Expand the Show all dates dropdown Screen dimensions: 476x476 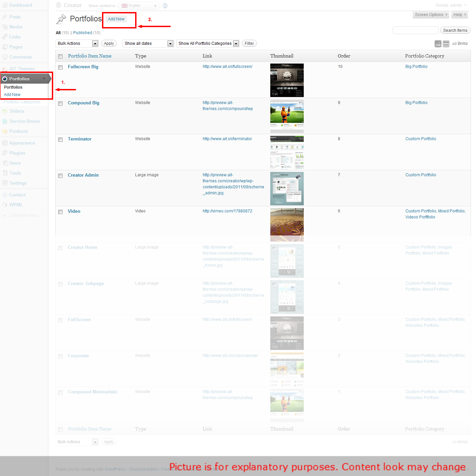point(148,43)
